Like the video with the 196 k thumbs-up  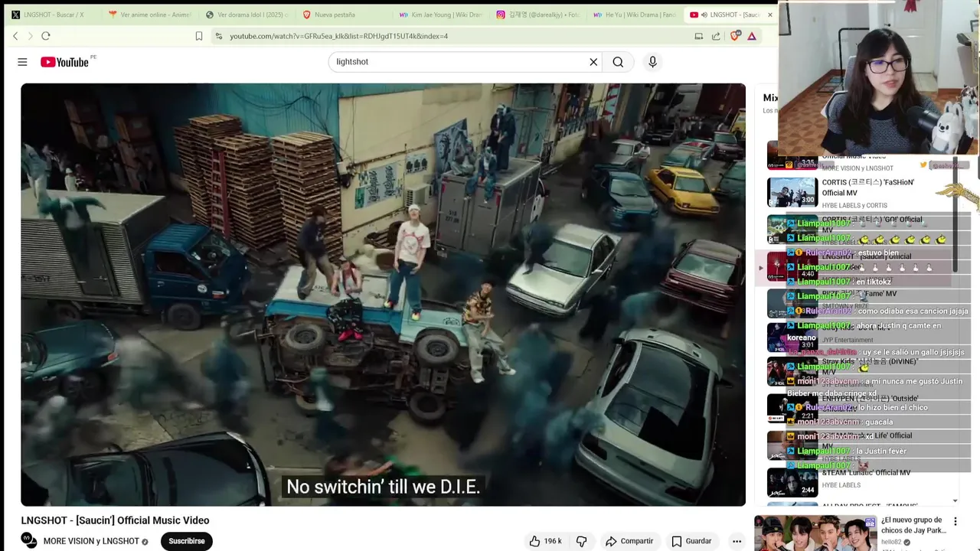tap(545, 541)
